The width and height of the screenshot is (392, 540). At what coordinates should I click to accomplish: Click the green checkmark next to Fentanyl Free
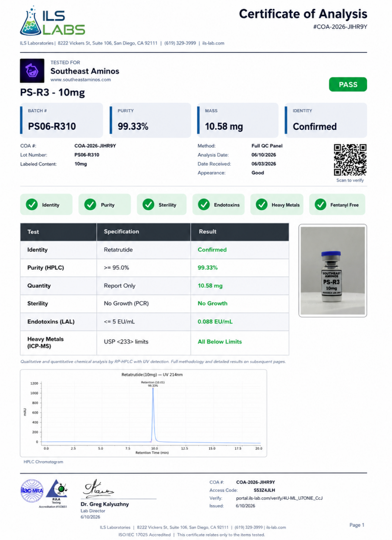pos(320,204)
